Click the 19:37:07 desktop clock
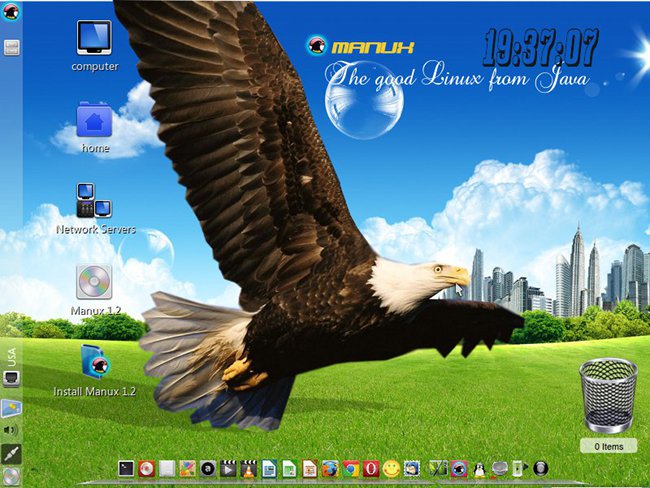The width and height of the screenshot is (650, 488). [541, 47]
